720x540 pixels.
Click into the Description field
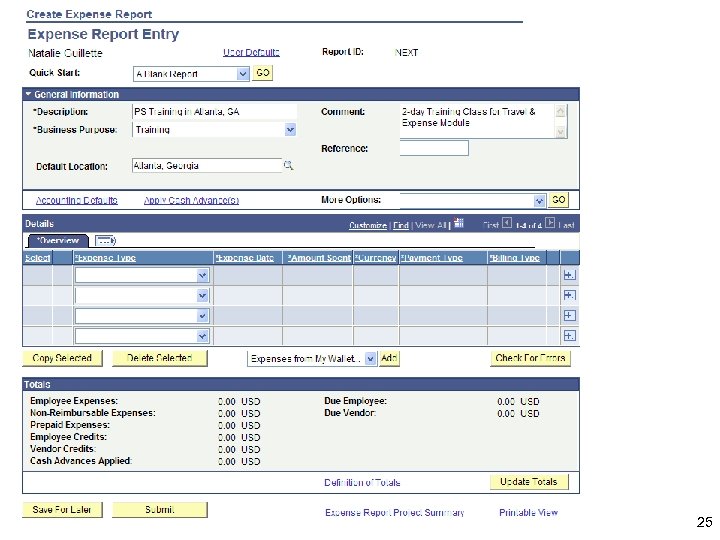[214, 112]
